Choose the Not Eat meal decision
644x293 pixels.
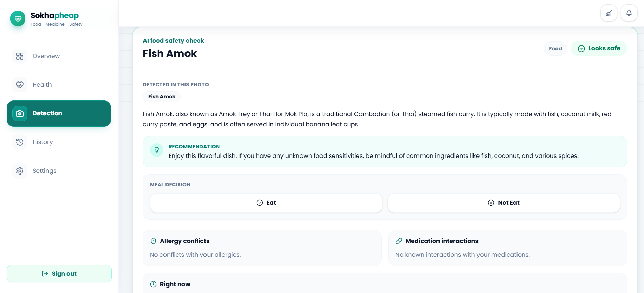(x=504, y=203)
